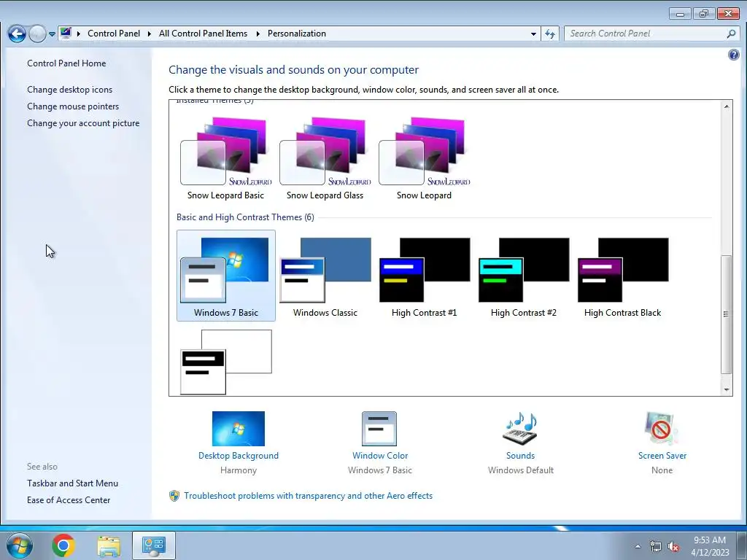The width and height of the screenshot is (747, 560).
Task: Select 'None' text under Screen Saver
Action: coord(662,470)
